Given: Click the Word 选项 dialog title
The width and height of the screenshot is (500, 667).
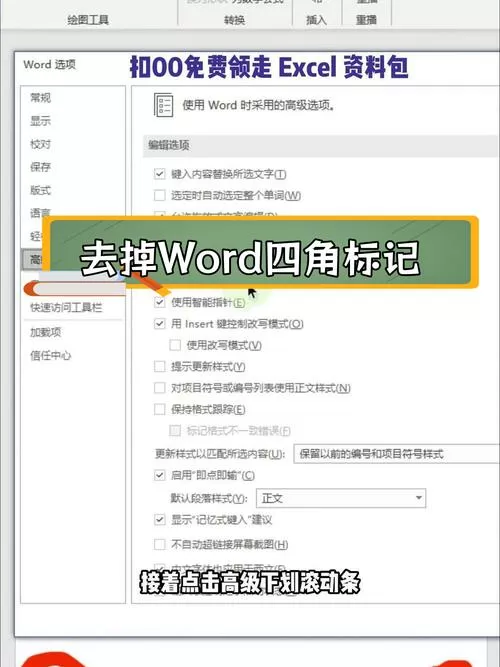Looking at the screenshot, I should (49, 65).
